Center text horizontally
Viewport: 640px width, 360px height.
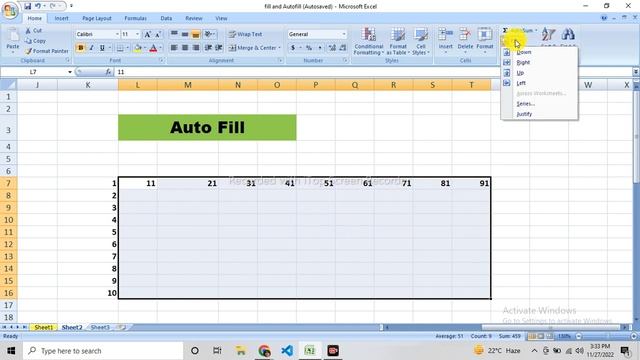pyautogui.click(x=185, y=48)
